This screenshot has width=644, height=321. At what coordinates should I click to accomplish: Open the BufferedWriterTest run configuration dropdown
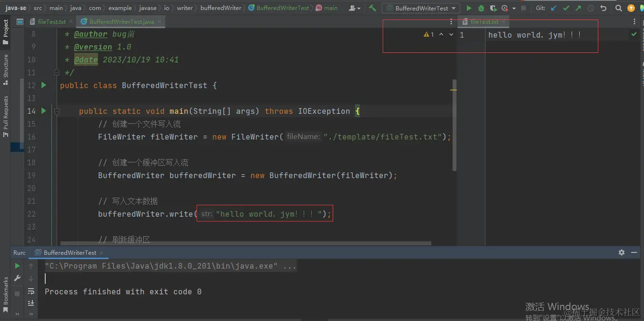tap(421, 8)
